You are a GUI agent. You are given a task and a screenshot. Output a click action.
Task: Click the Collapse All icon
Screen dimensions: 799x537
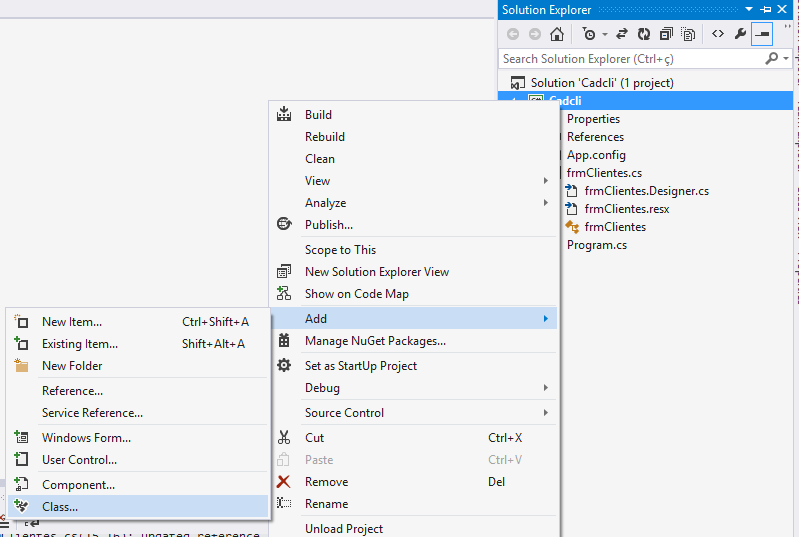[666, 34]
